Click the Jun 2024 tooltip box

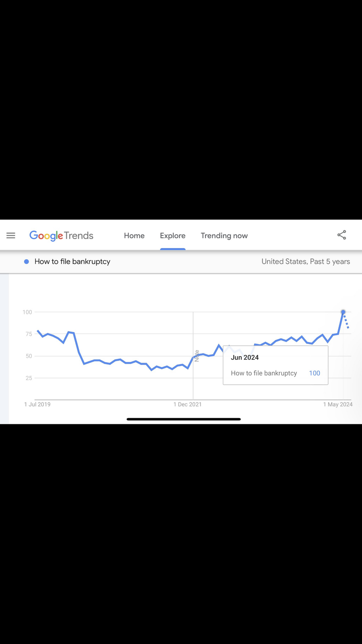pyautogui.click(x=276, y=365)
